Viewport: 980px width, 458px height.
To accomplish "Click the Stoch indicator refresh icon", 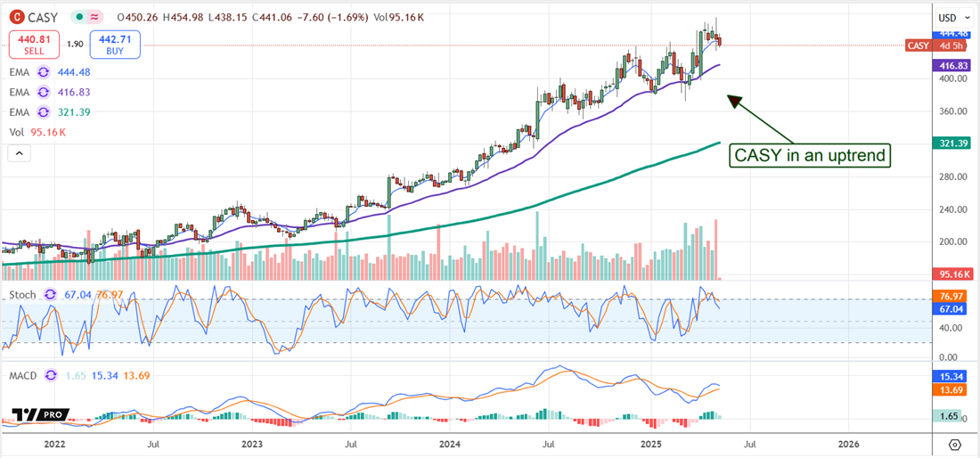I will pyautogui.click(x=48, y=294).
